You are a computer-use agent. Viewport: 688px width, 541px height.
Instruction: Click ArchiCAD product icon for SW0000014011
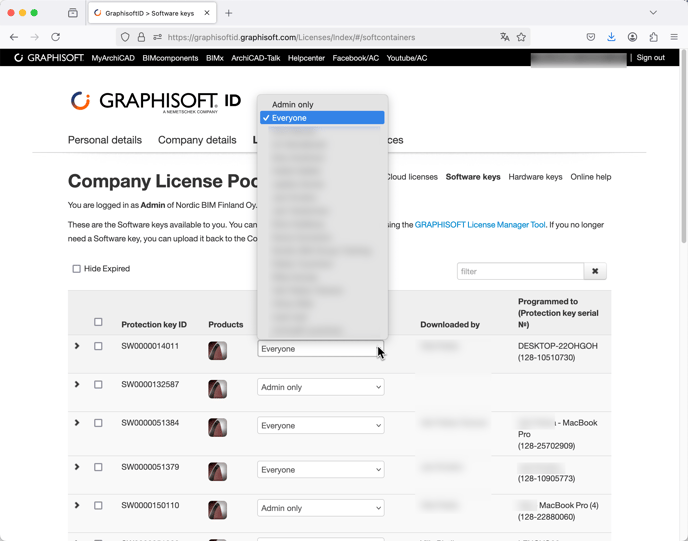pyautogui.click(x=218, y=351)
